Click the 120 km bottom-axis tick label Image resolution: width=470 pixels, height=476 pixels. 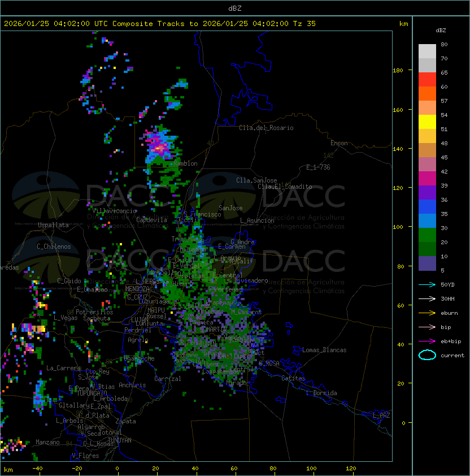point(351,469)
